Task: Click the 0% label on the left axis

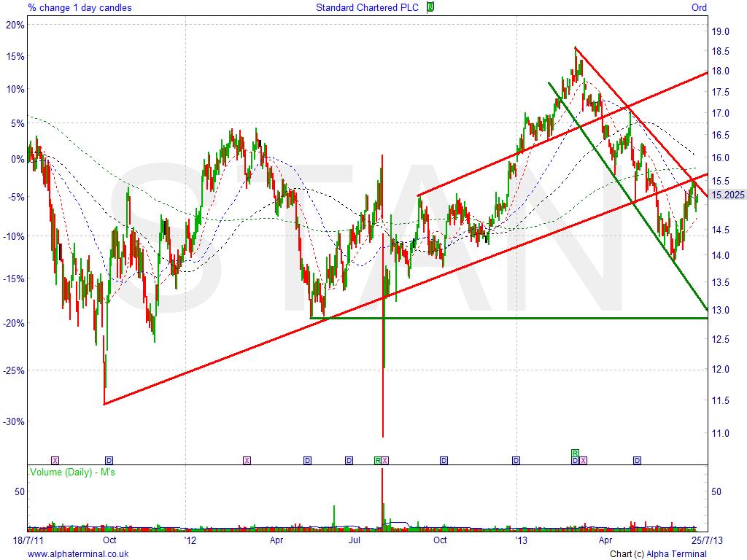Action: (x=18, y=159)
